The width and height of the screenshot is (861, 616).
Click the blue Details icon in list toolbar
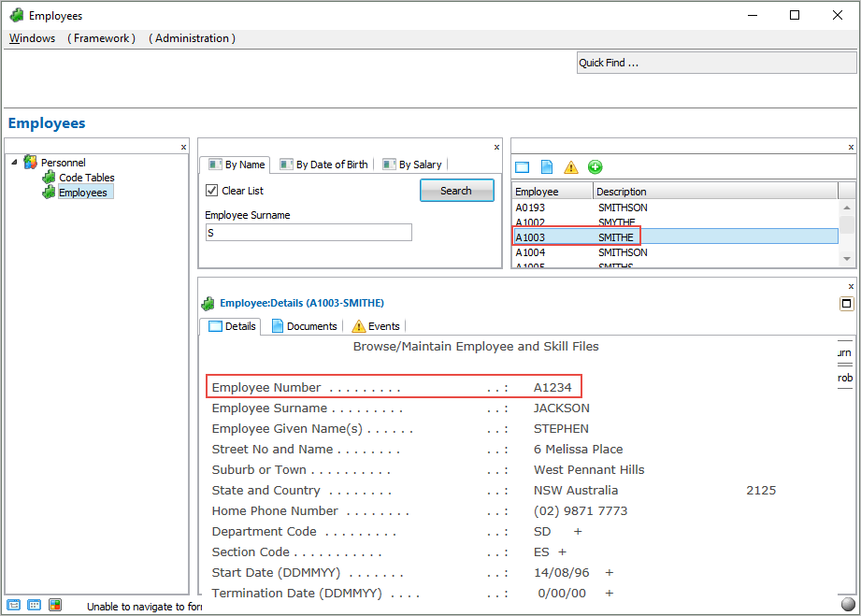523,167
